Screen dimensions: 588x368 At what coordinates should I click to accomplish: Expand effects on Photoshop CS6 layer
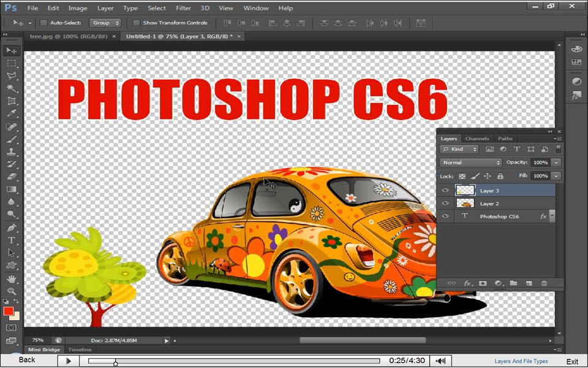click(552, 215)
